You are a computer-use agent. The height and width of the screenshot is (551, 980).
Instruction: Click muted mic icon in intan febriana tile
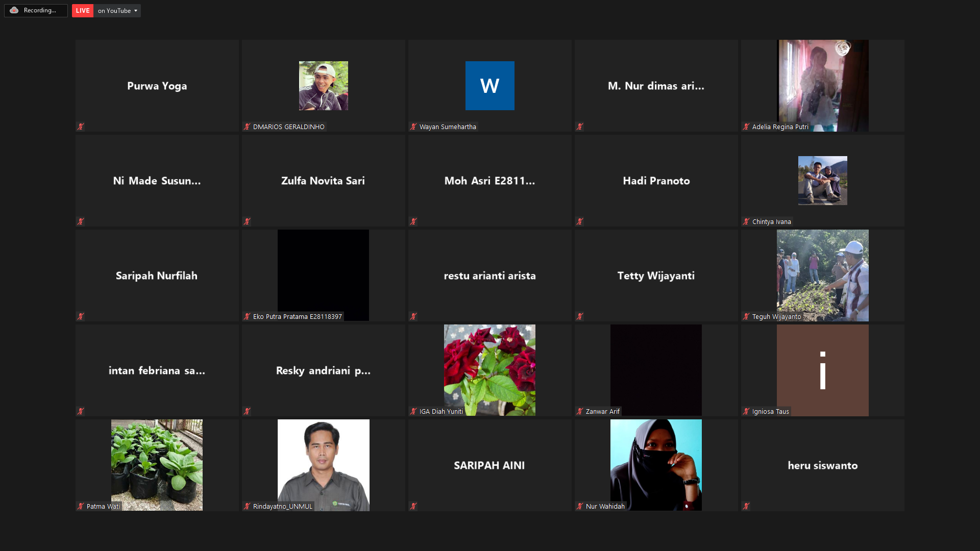(81, 411)
